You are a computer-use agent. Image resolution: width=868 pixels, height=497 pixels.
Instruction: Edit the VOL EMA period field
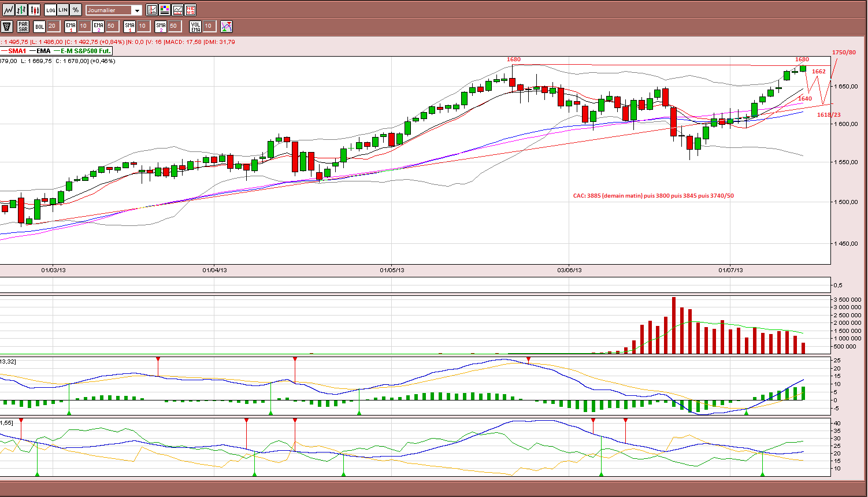[209, 26]
